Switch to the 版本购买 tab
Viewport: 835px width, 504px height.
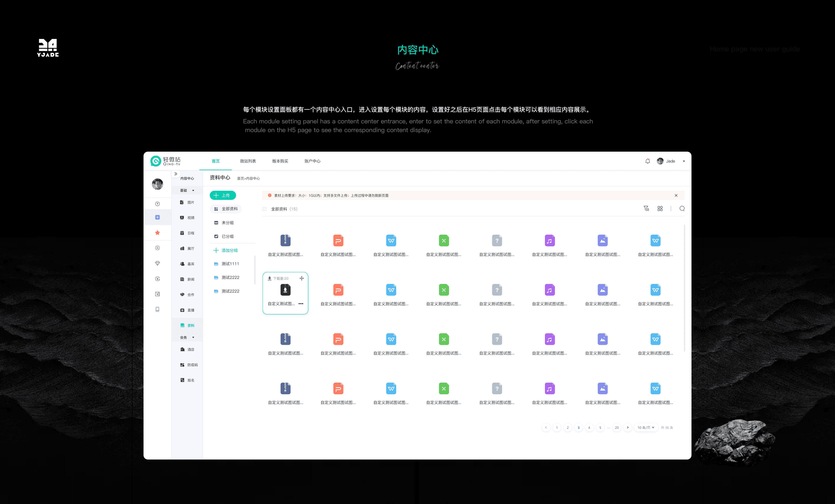point(280,161)
